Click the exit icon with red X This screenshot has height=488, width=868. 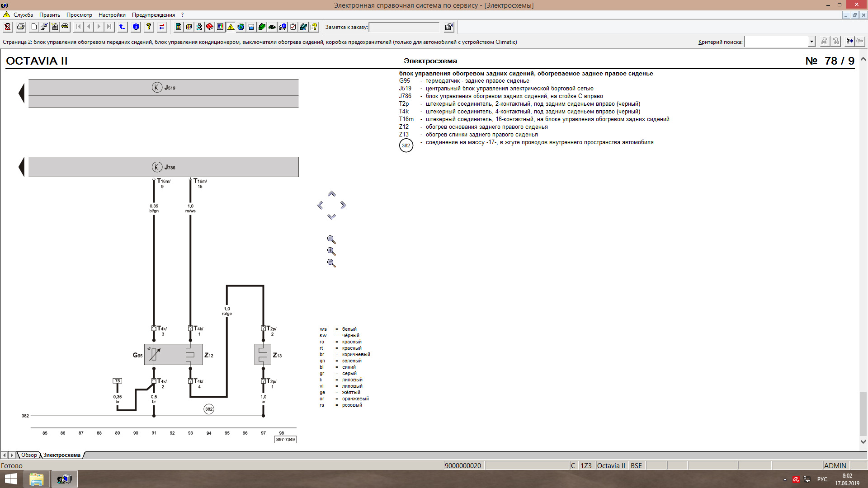8,27
